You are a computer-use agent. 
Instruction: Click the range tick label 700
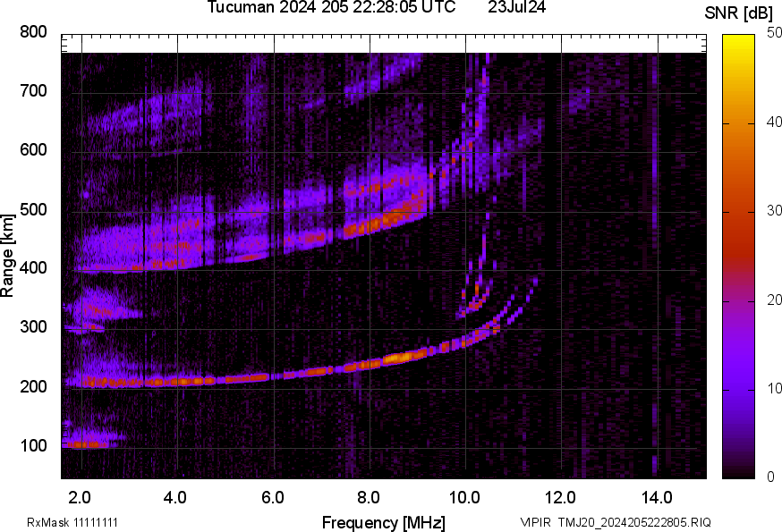point(33,91)
